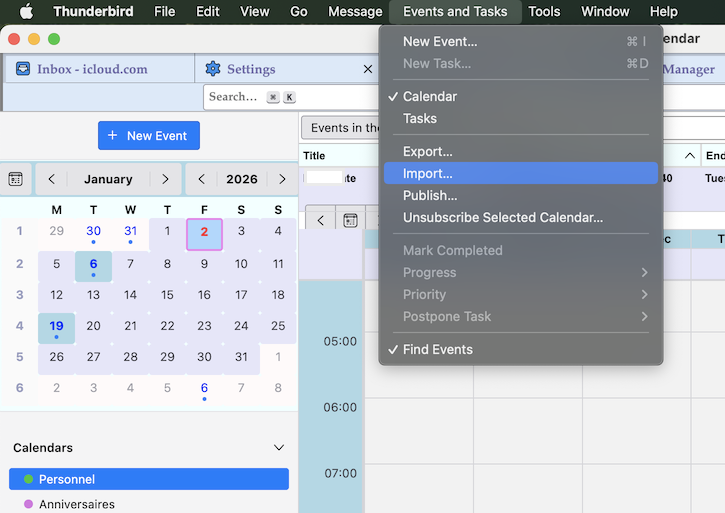This screenshot has height=513, width=725.
Task: Go to previous year before 2026
Action: point(202,179)
